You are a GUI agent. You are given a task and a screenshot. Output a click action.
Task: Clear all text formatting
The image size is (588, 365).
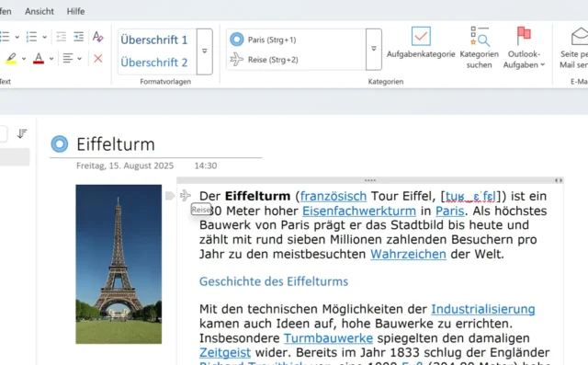(x=98, y=37)
